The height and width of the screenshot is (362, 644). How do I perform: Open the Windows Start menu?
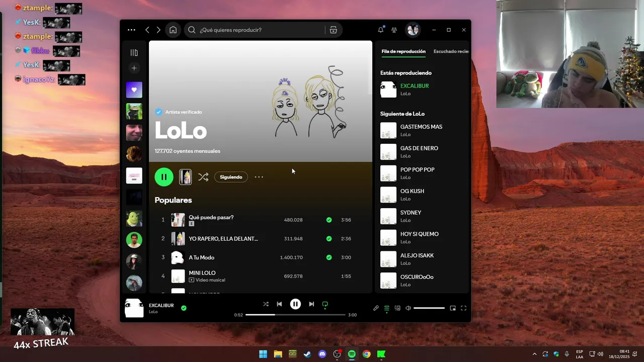coord(263,354)
